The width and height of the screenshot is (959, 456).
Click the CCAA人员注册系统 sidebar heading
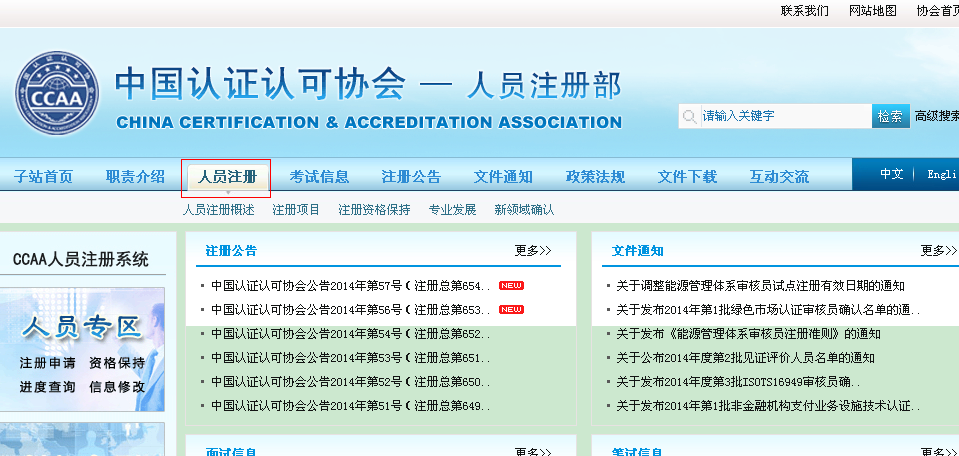coord(81,259)
